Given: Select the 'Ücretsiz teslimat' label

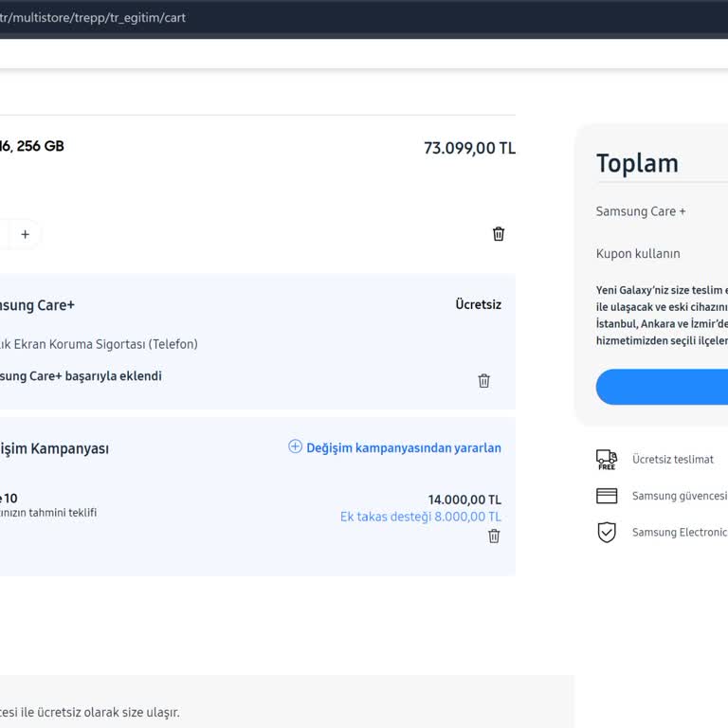Looking at the screenshot, I should click(x=672, y=460).
